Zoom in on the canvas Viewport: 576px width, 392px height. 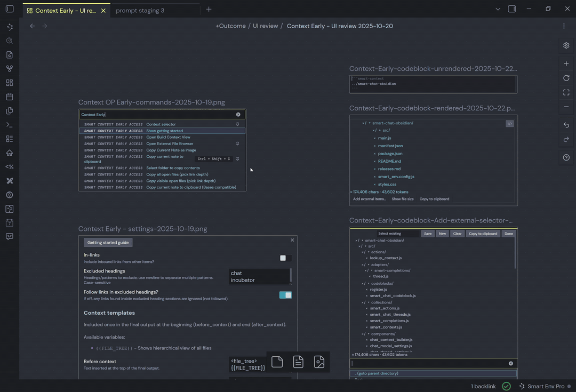pyautogui.click(x=566, y=64)
